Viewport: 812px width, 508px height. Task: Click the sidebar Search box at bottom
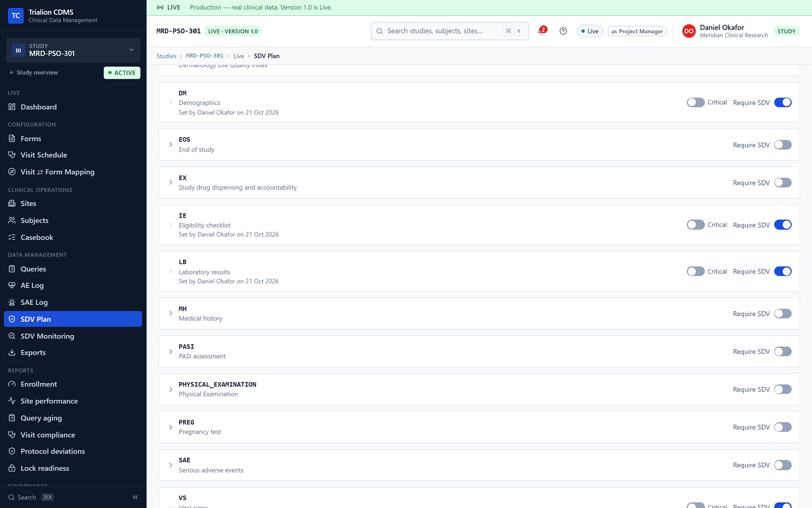coord(32,497)
